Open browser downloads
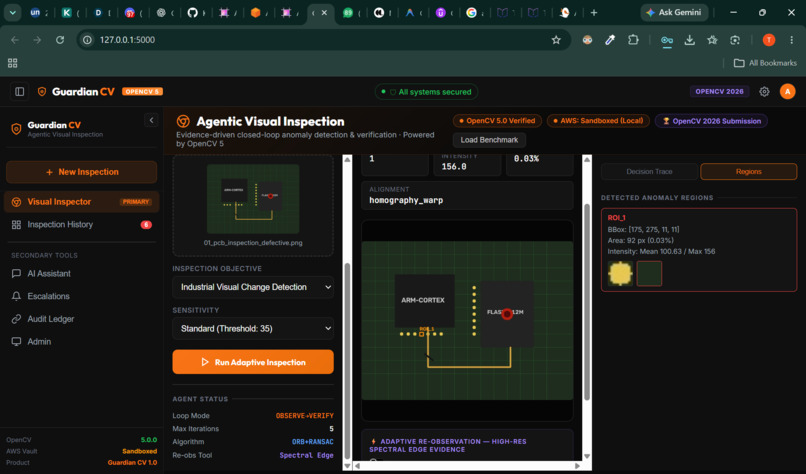The width and height of the screenshot is (806, 474). tap(690, 40)
